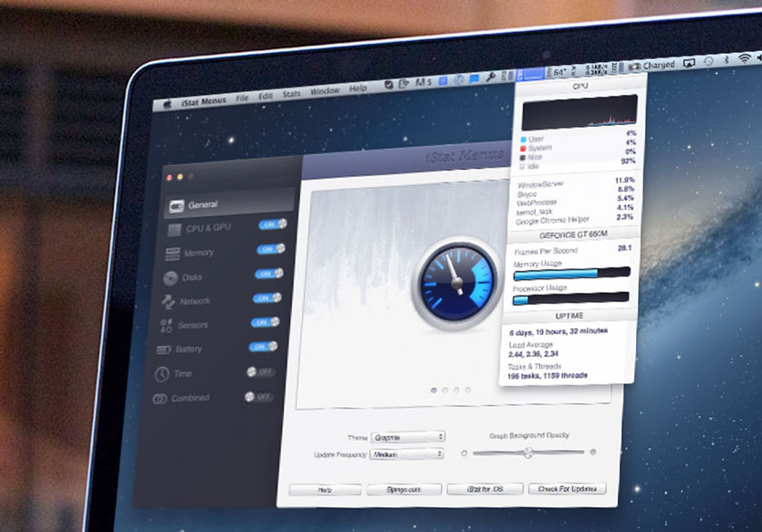Image resolution: width=762 pixels, height=532 pixels.
Task: Turn off the Battery switch
Action: click(x=263, y=347)
